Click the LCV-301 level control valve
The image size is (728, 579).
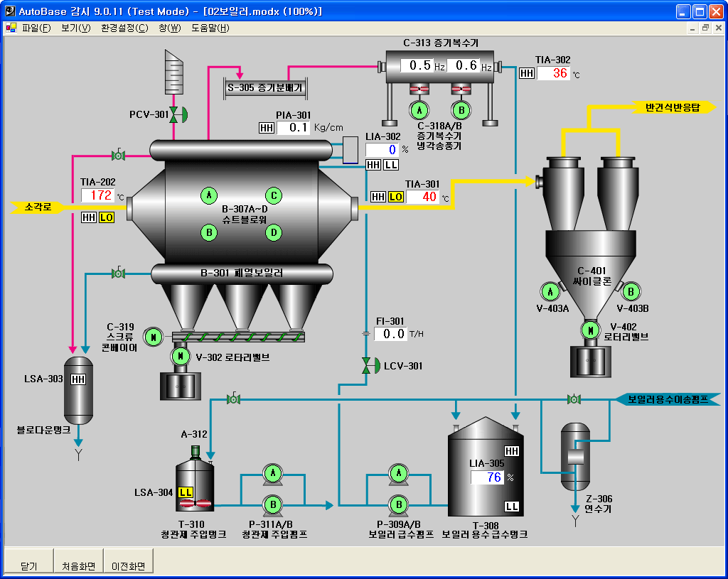[x=367, y=366]
